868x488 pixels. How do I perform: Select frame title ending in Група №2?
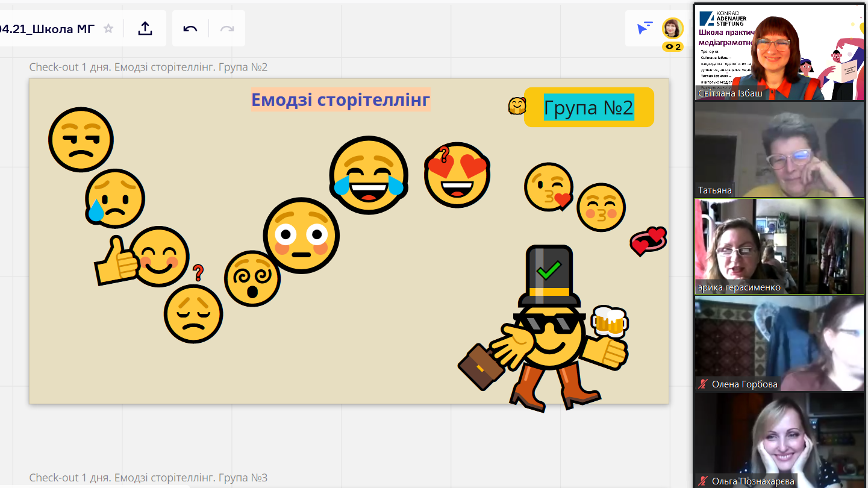[x=148, y=67]
